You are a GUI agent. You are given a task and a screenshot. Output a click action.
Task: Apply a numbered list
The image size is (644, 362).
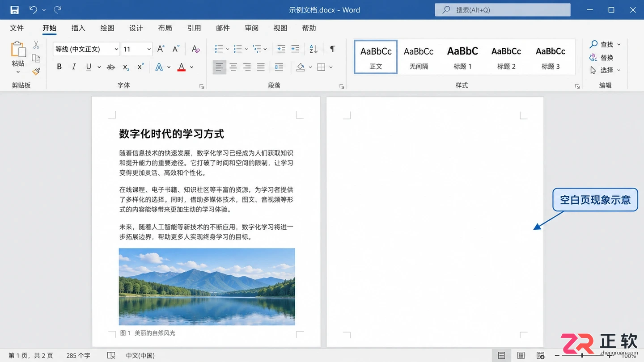pos(238,49)
